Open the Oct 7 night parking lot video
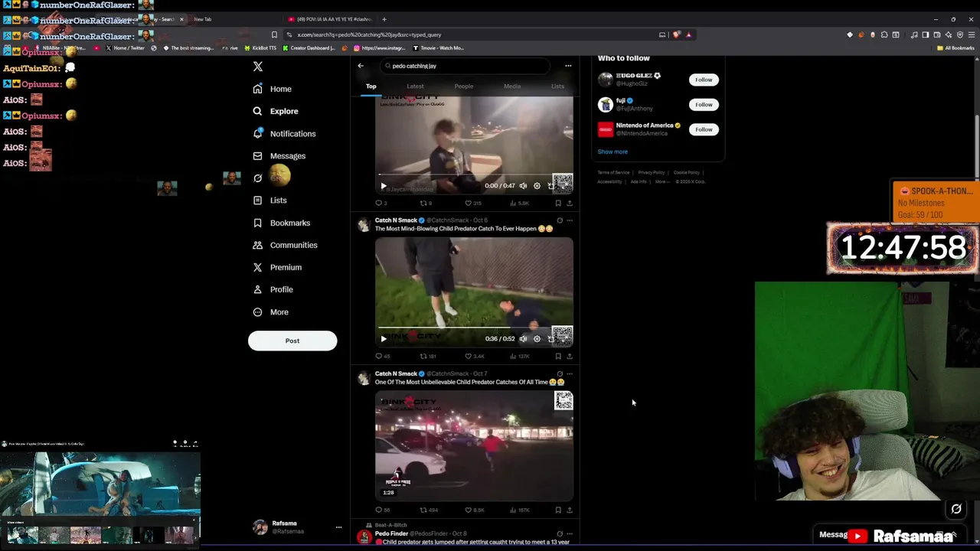 click(474, 445)
